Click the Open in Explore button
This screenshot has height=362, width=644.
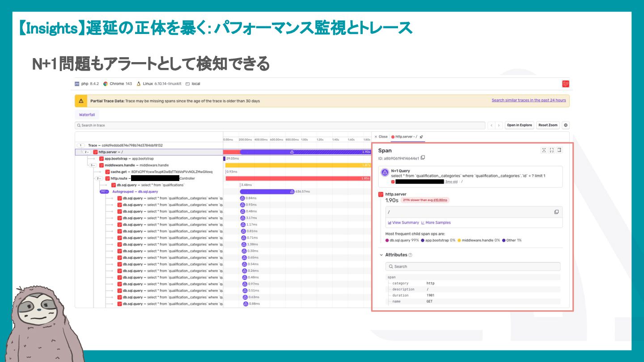(x=520, y=125)
